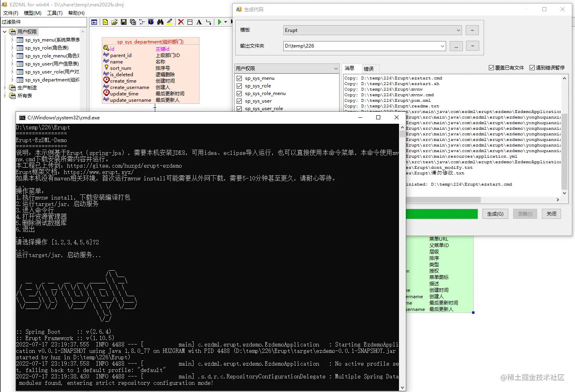Expand the sp_sys_menu tree node

click(x=12, y=40)
